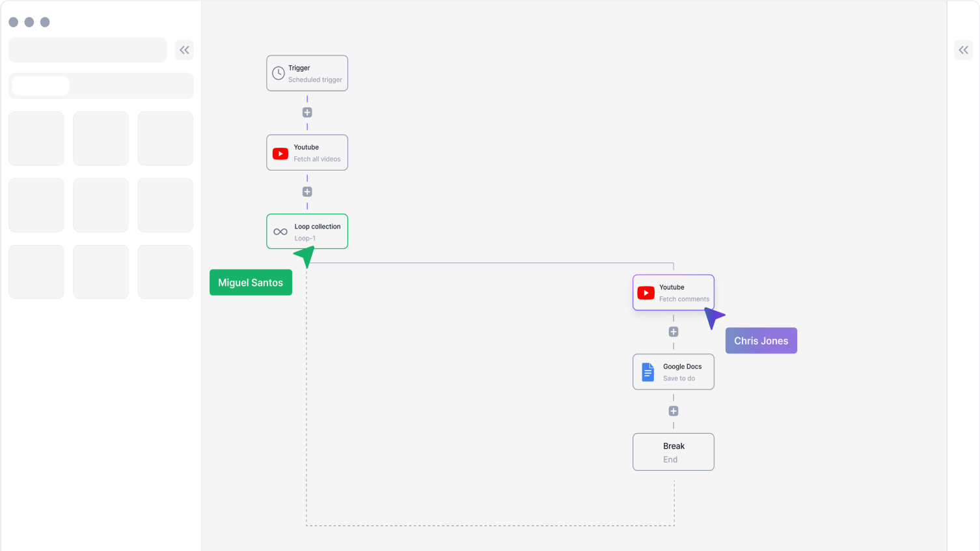
Task: Open the YouTube icon on Fetch comments node
Action: coord(646,293)
